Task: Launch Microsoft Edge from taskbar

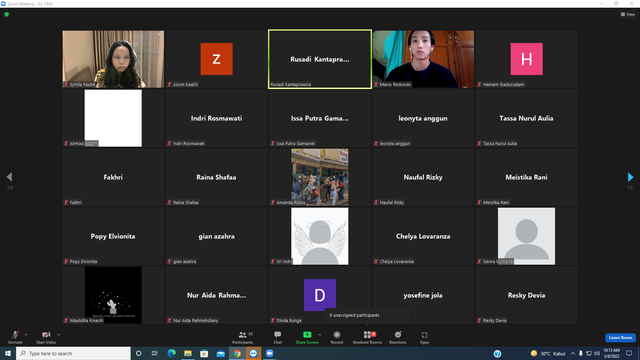Action: pos(171,353)
